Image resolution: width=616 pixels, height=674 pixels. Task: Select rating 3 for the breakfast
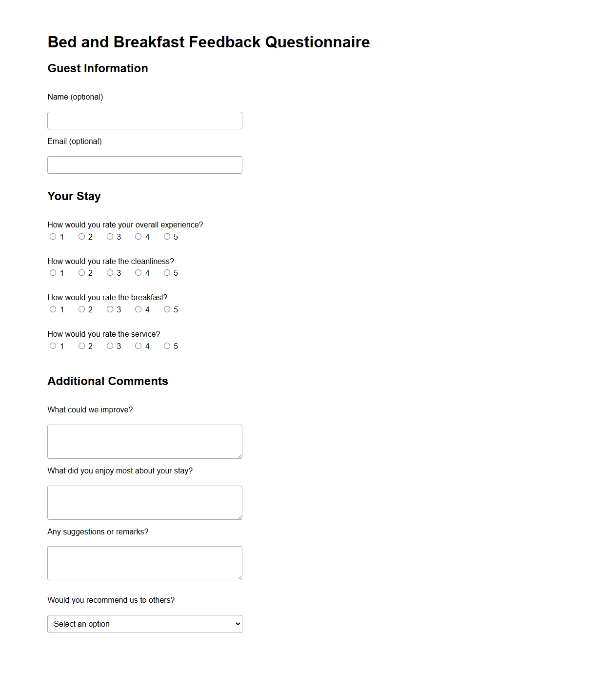110,309
